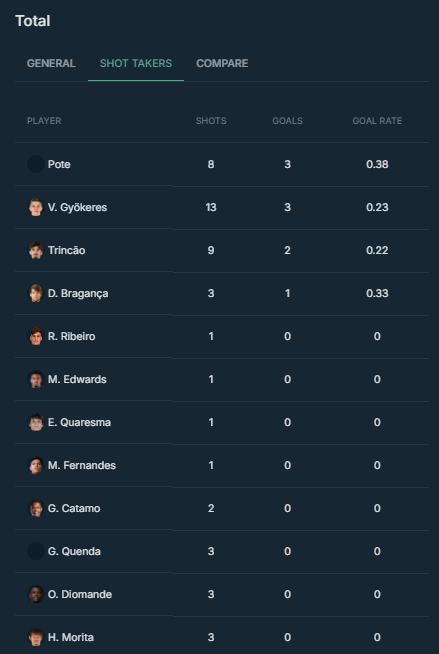The width and height of the screenshot is (439, 654).
Task: Select the SHOT TAKERS tab
Action: (136, 63)
